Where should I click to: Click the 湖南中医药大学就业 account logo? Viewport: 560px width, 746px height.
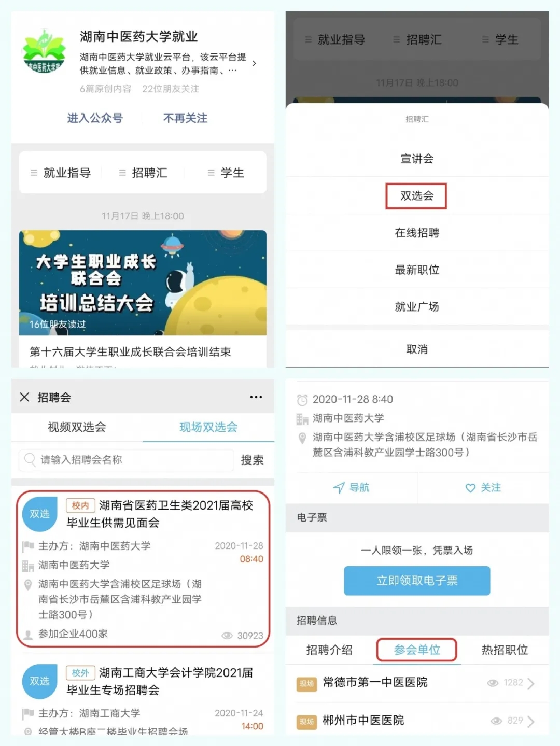pyautogui.click(x=44, y=51)
